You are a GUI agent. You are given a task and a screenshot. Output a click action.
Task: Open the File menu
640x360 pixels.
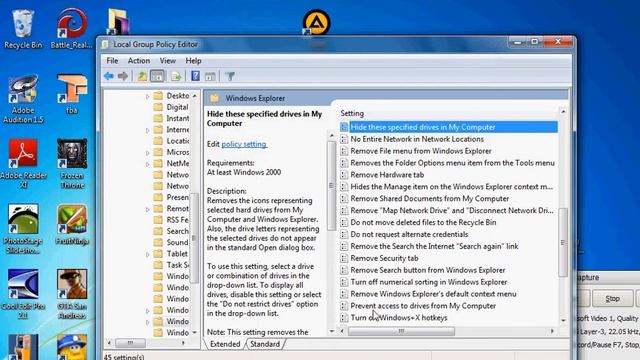click(x=112, y=61)
